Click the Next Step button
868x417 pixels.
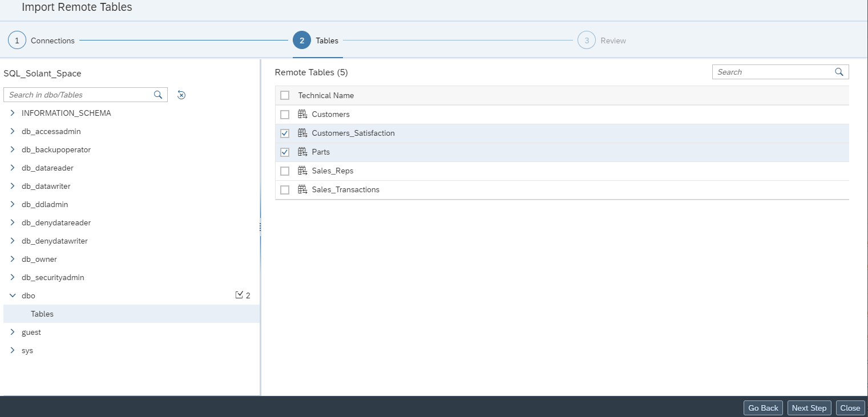809,407
